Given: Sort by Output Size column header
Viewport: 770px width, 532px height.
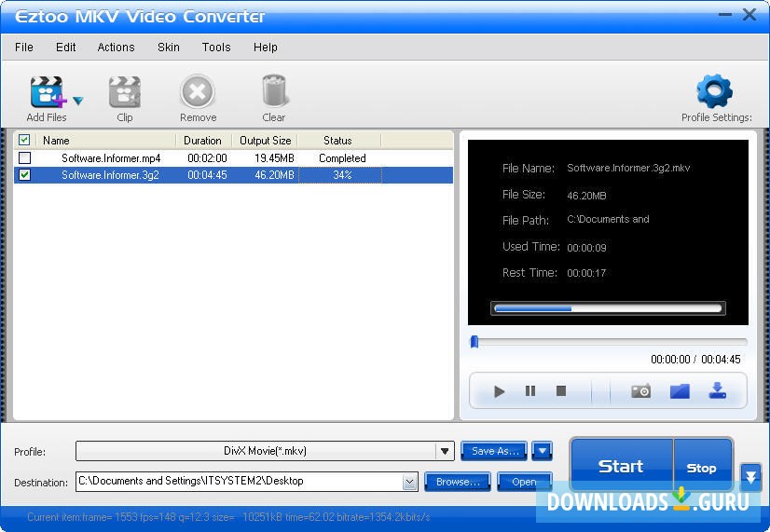Looking at the screenshot, I should (265, 141).
